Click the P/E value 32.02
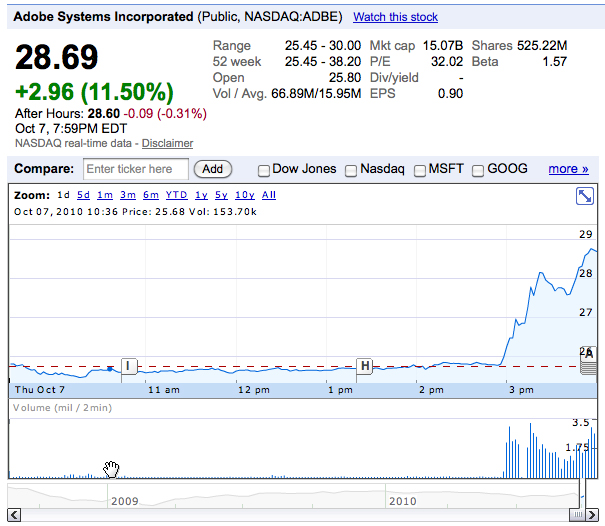 (447, 62)
